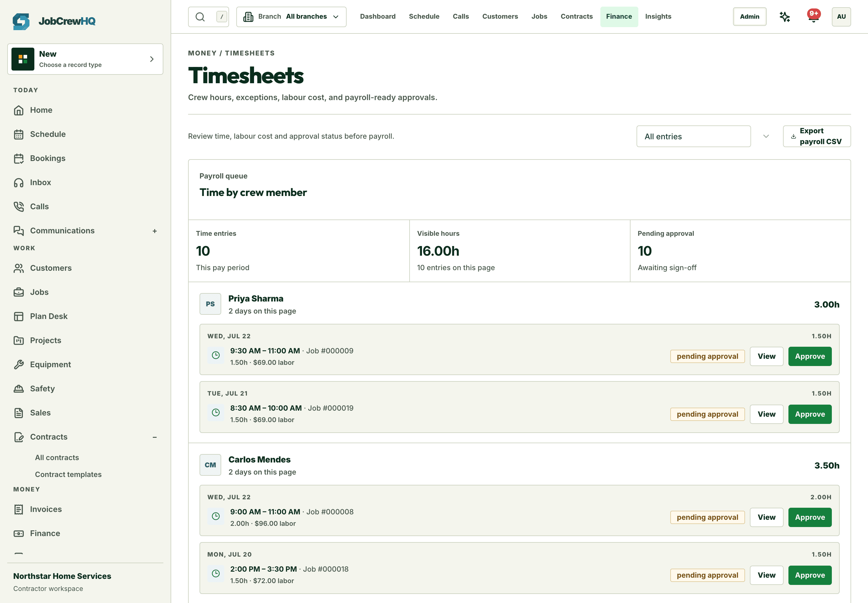This screenshot has height=603, width=868.
Task: Click the Admin button
Action: click(750, 17)
